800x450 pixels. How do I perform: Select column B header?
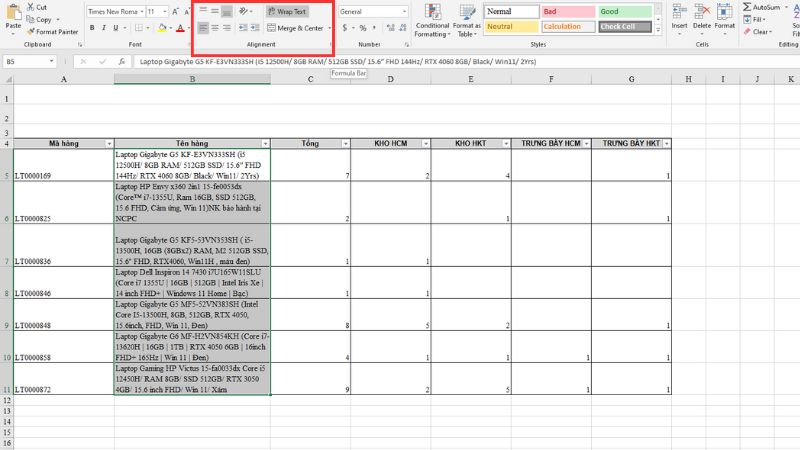click(192, 79)
